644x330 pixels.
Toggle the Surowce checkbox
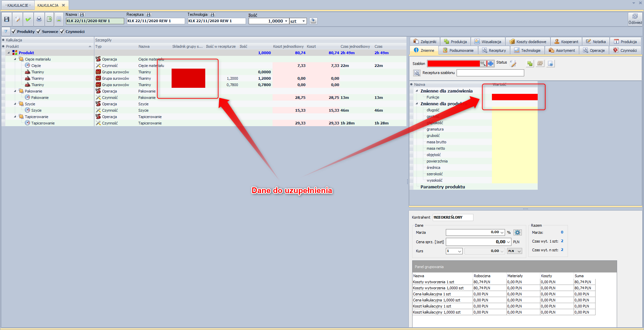click(39, 32)
